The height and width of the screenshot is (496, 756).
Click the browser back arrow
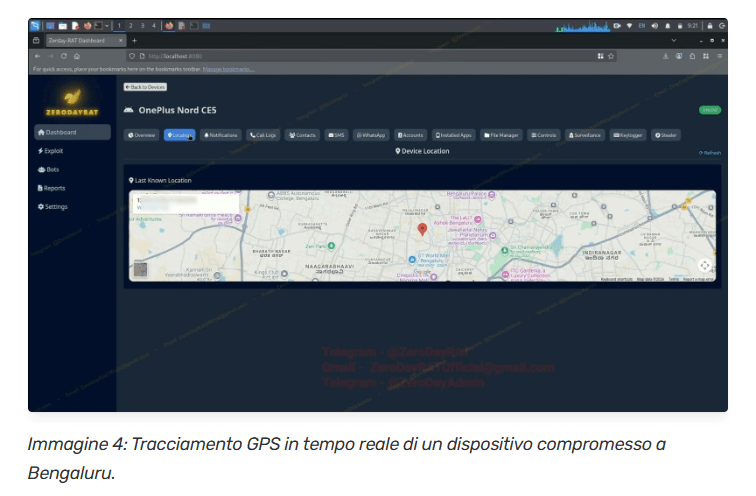(37, 56)
